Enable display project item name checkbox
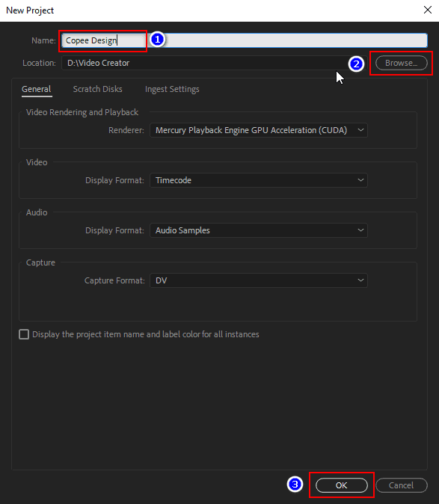This screenshot has width=439, height=504. pyautogui.click(x=24, y=334)
